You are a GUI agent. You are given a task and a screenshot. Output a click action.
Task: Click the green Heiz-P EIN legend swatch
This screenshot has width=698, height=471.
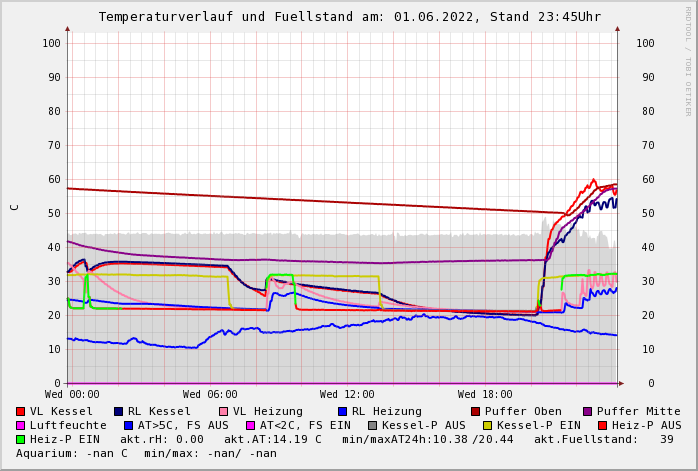click(x=21, y=439)
